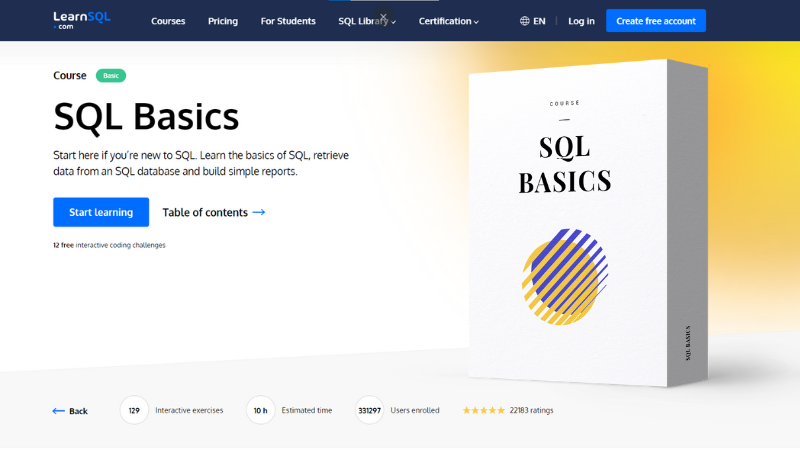Expand the SQL Library dropdown
This screenshot has height=450, width=800.
pyautogui.click(x=367, y=21)
